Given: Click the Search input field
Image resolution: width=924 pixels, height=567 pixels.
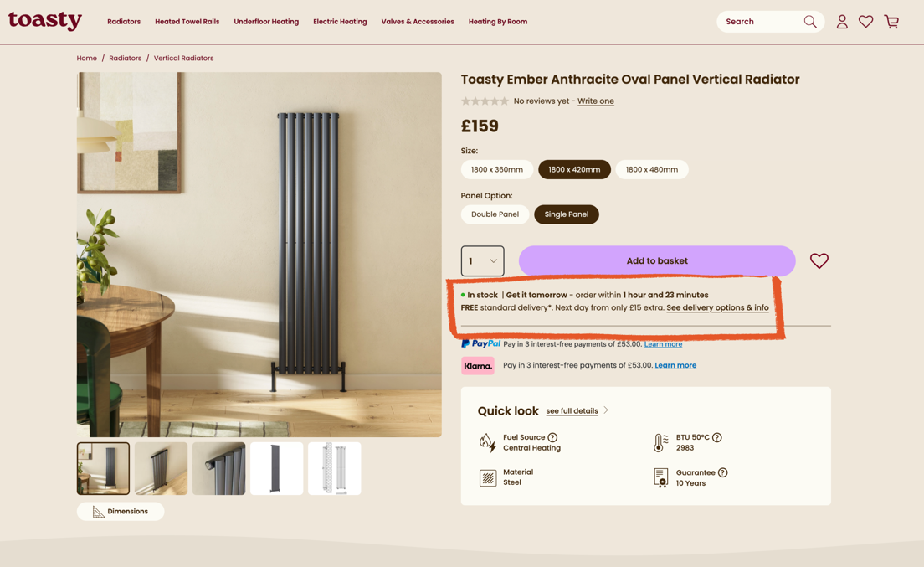Looking at the screenshot, I should (x=758, y=22).
